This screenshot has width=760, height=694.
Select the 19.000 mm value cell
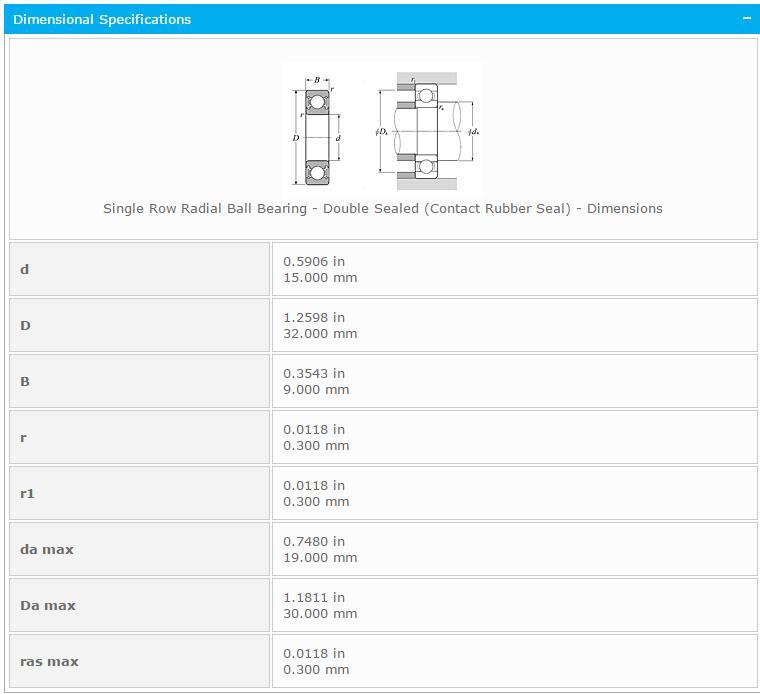tap(514, 549)
